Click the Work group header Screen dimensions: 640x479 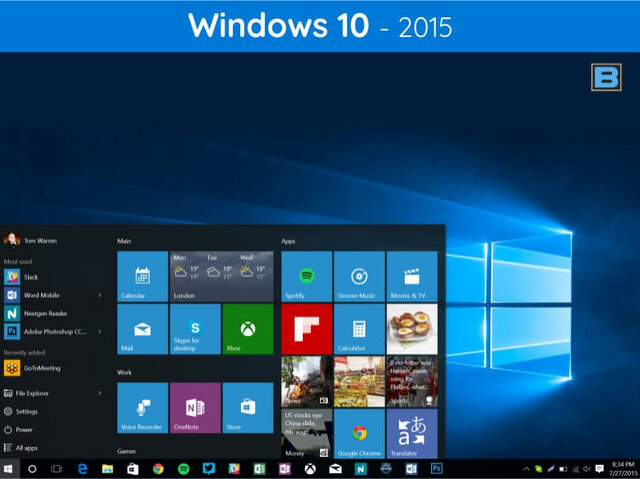coord(124,373)
